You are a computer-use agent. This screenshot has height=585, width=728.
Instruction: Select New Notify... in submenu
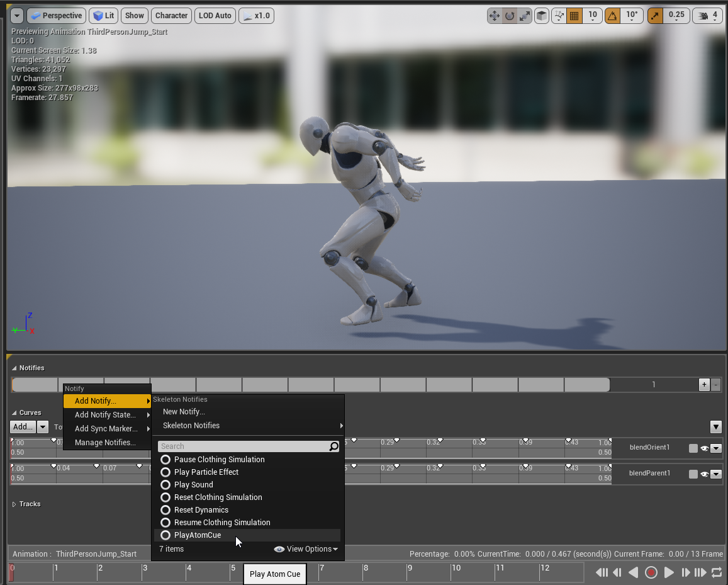pyautogui.click(x=249, y=412)
